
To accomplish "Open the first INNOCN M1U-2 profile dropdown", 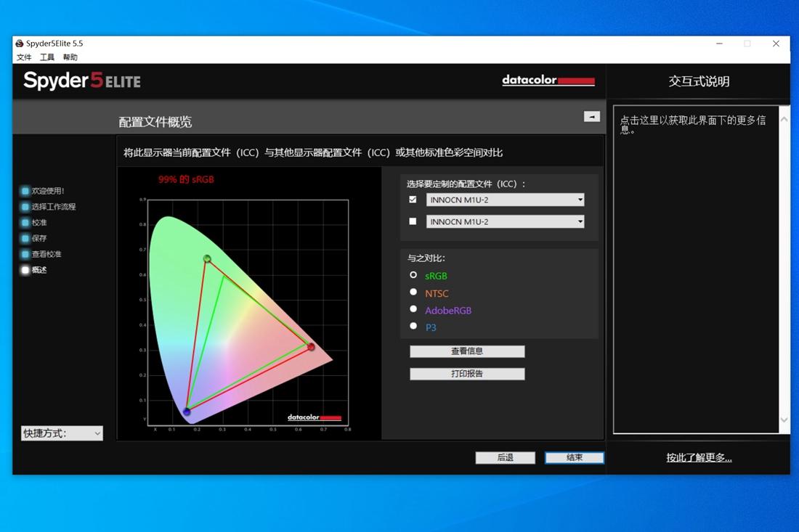I will [505, 200].
